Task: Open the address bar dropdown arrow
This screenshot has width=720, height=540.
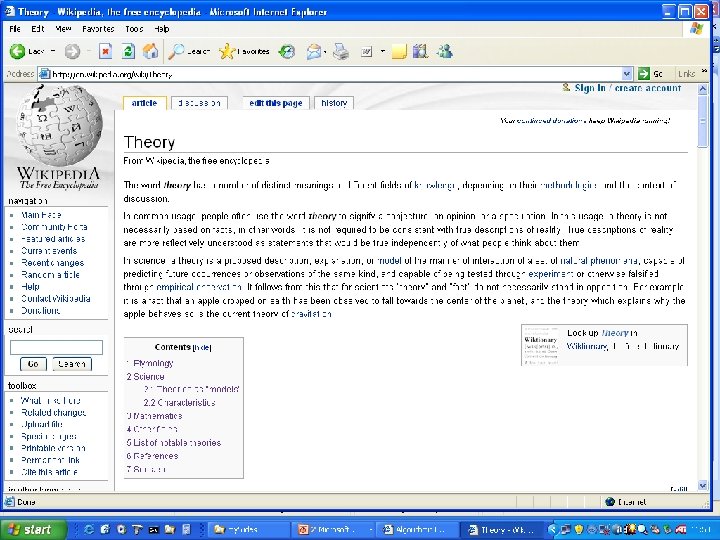Action: [627, 74]
